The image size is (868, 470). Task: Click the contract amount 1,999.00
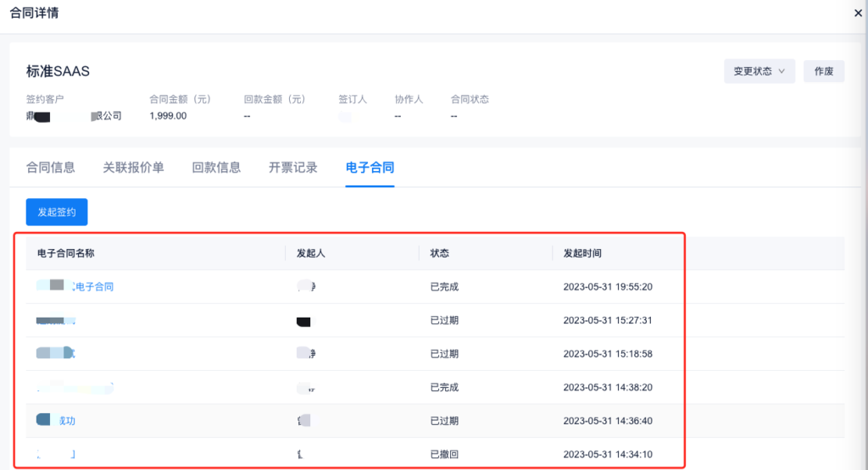point(168,116)
